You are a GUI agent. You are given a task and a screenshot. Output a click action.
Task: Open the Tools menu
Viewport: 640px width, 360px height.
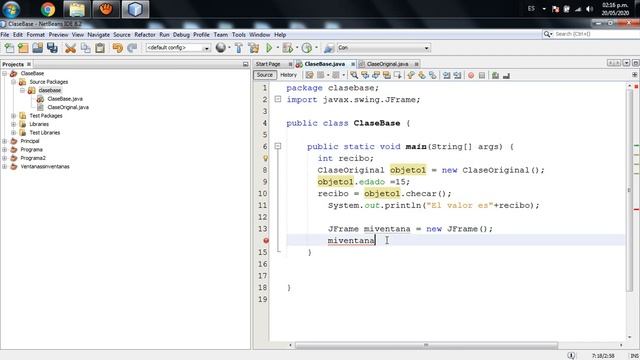pos(239,35)
